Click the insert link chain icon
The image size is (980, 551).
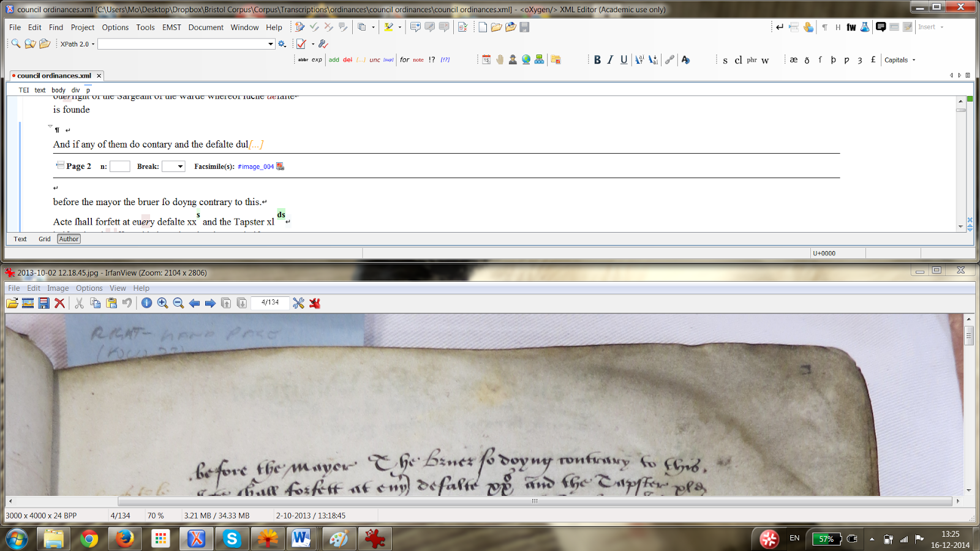coord(669,60)
